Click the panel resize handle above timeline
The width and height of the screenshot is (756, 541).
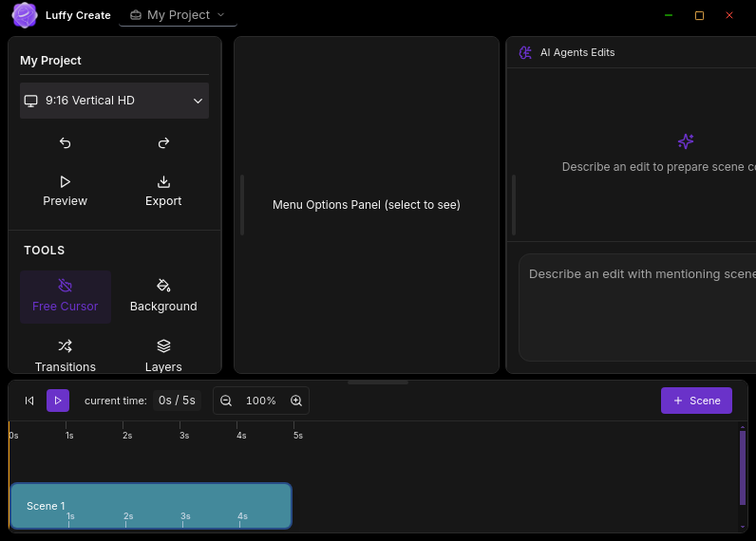point(378,382)
